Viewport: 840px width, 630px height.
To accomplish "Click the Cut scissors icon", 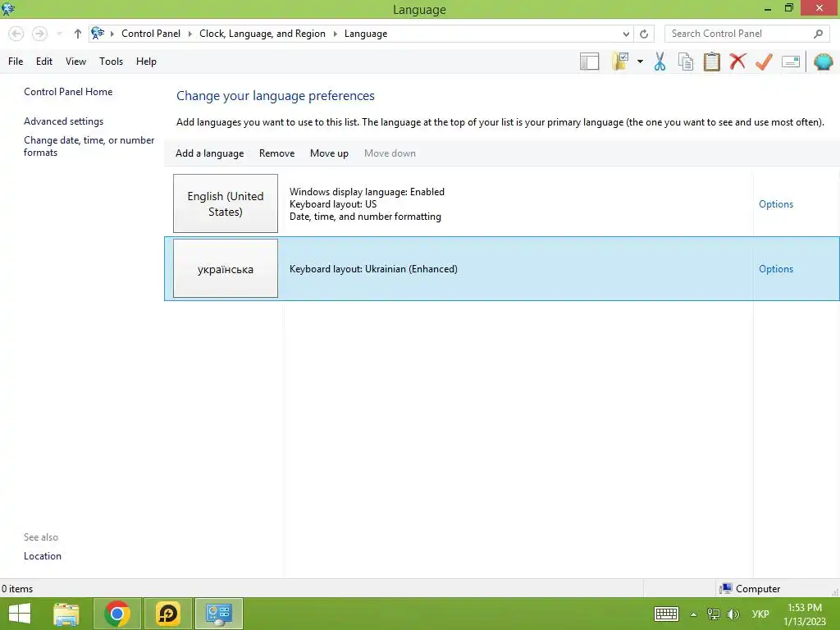I will pyautogui.click(x=660, y=62).
